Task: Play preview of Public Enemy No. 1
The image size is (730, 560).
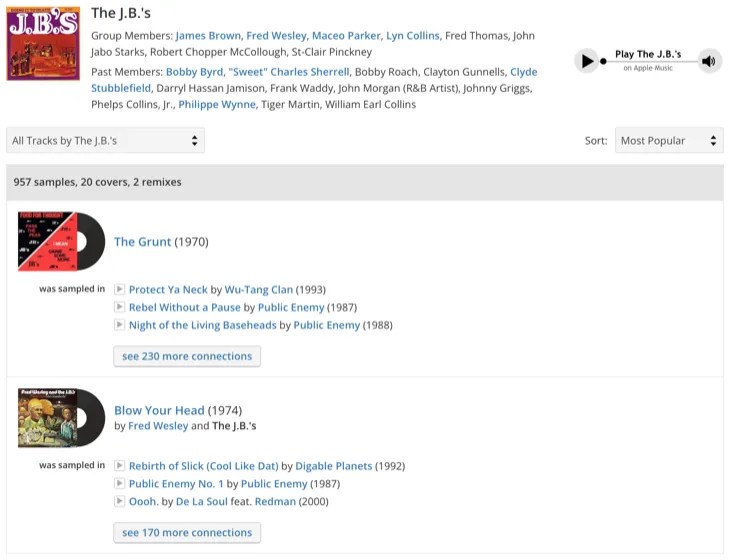Action: (120, 483)
